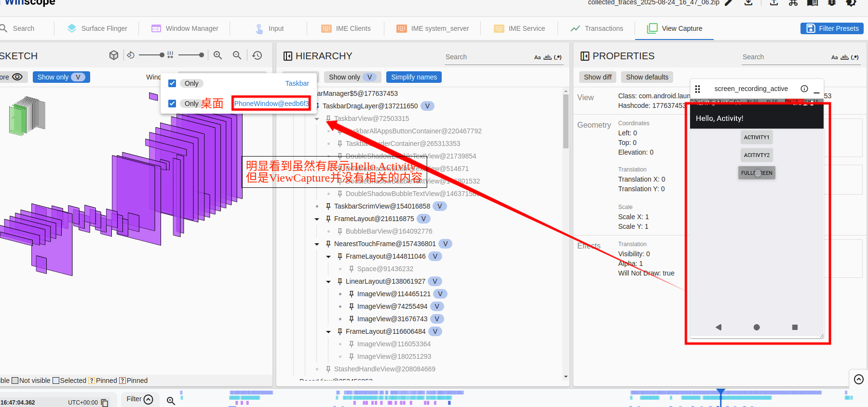The width and height of the screenshot is (868, 407).
Task: Click the blue timeline position marker
Action: pyautogui.click(x=721, y=392)
